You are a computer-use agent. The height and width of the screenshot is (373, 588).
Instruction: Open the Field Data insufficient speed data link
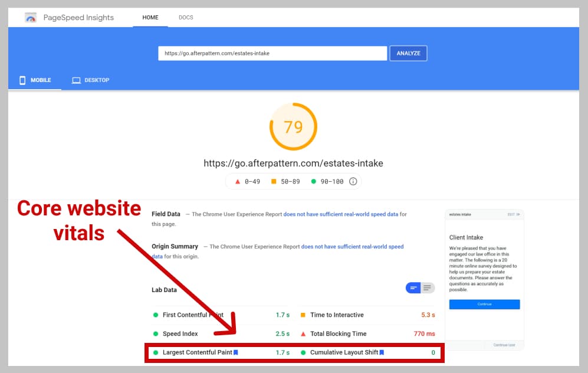(x=340, y=214)
